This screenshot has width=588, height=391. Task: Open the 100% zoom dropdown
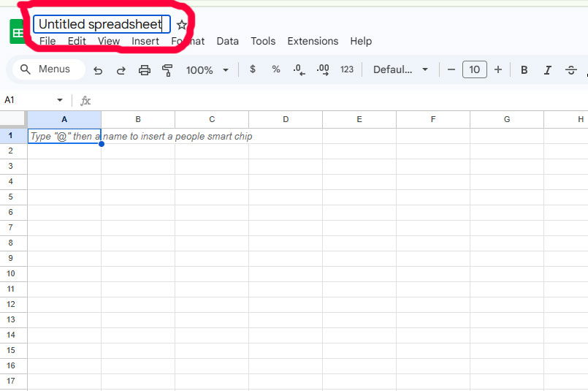point(207,70)
